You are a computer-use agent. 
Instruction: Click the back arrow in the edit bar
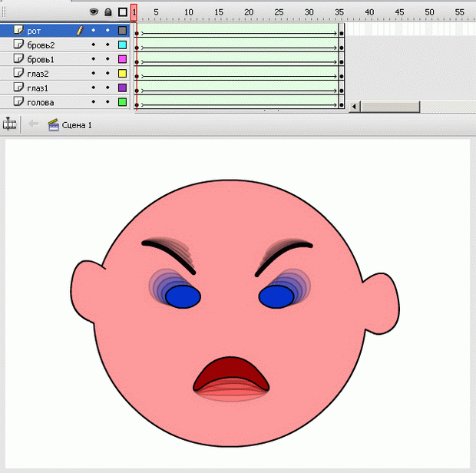pyautogui.click(x=33, y=124)
